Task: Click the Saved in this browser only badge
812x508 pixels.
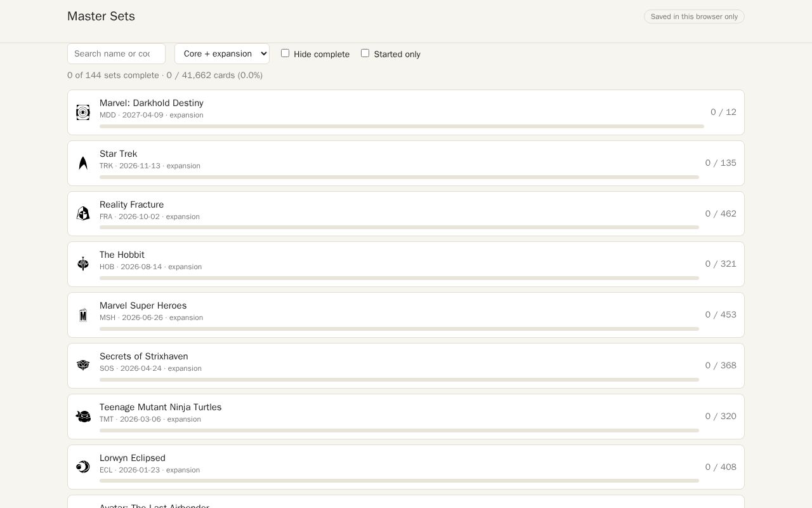Action: click(694, 17)
